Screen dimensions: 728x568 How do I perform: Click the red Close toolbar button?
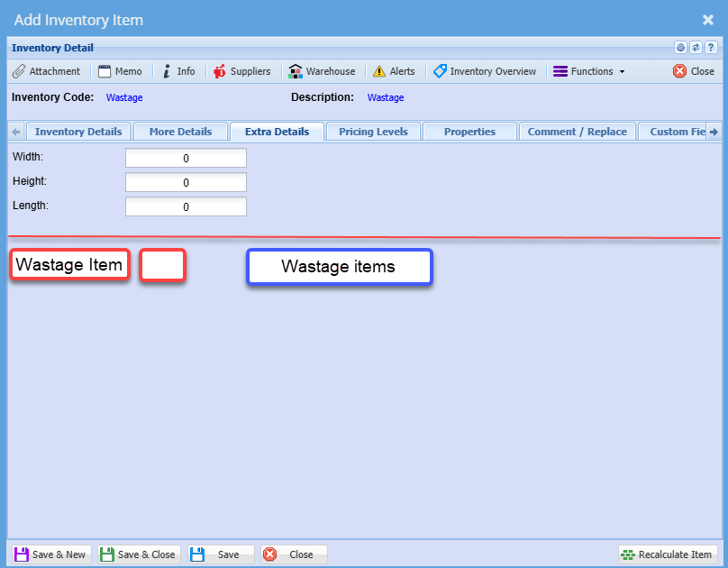pos(693,71)
